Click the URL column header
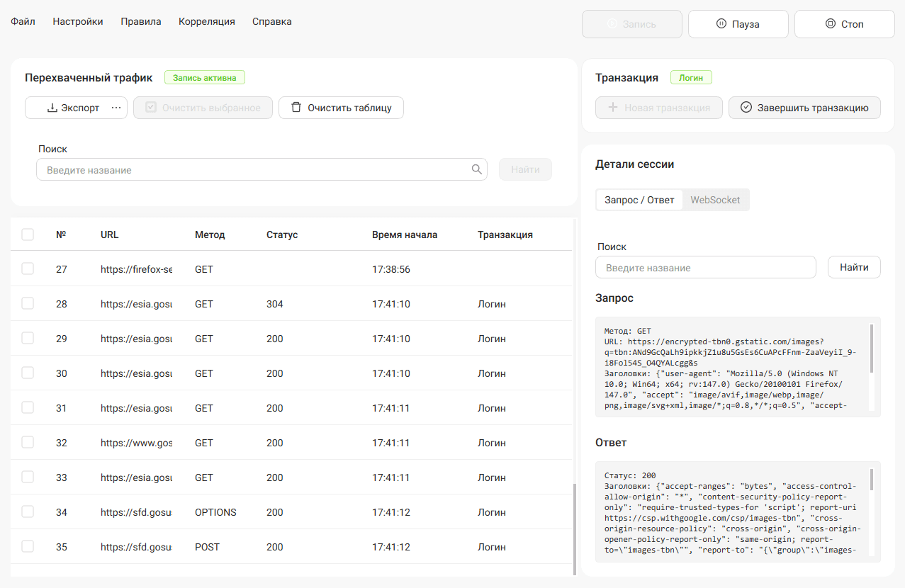 coord(109,234)
